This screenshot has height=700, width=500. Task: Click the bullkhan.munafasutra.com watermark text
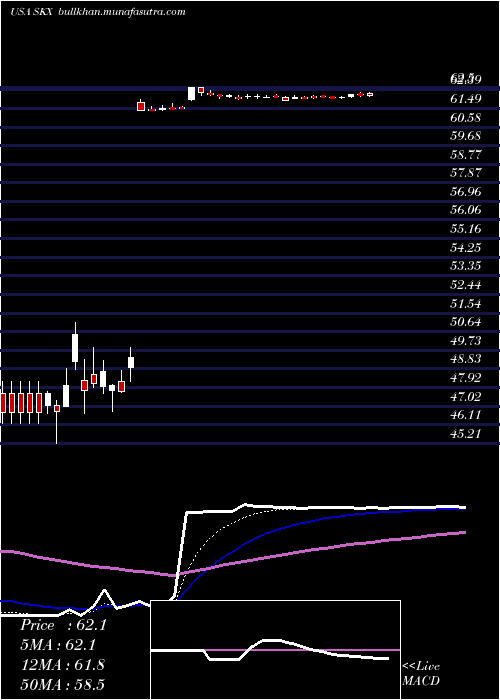point(122,12)
